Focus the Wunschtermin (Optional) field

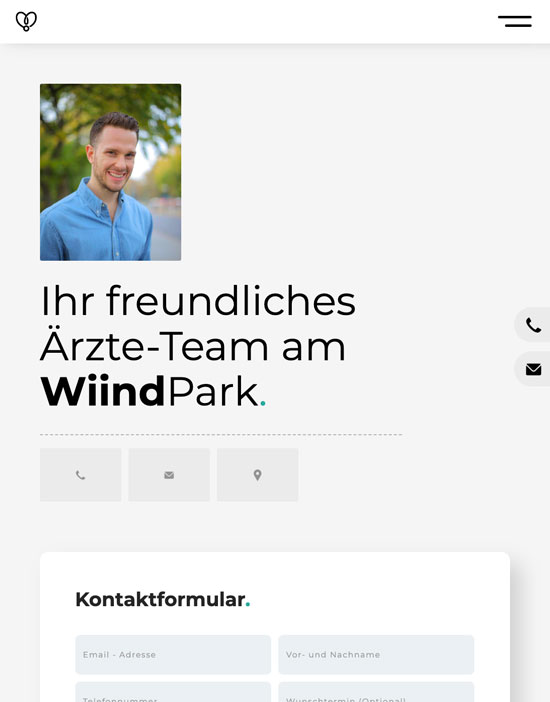point(376,692)
